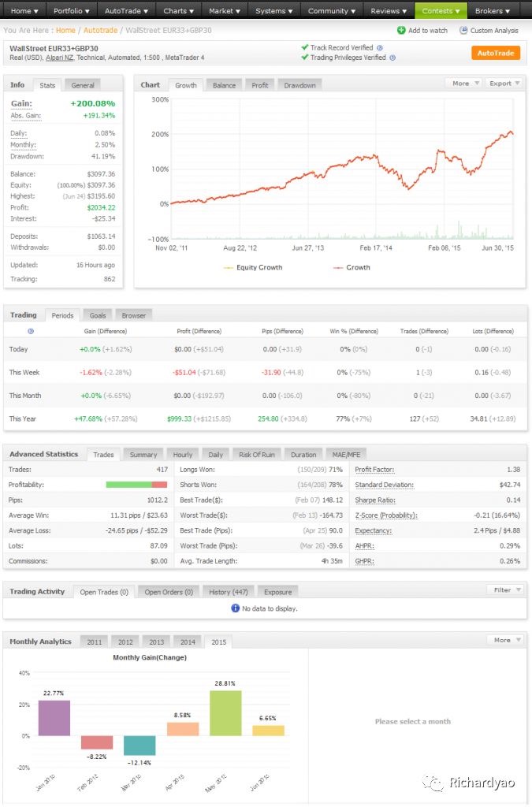Click help icon beside Track Record Verified
Screen dimensions: 532x807
pos(380,48)
